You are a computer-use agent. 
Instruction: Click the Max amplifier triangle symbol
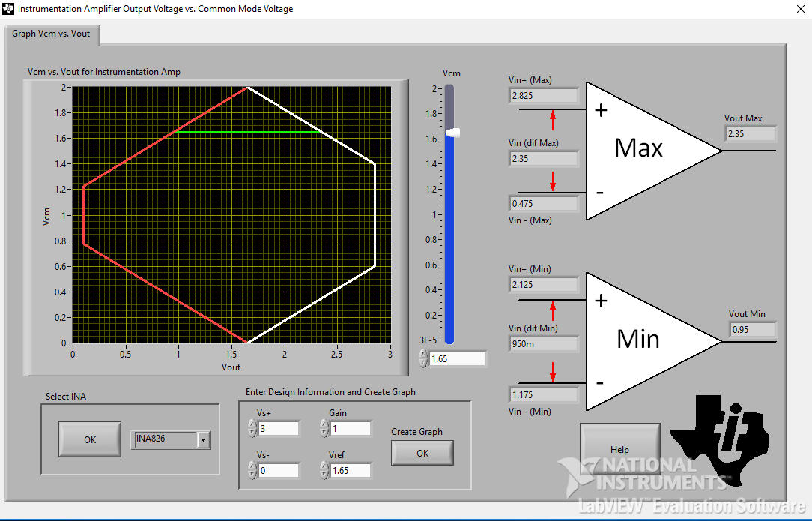pos(653,151)
